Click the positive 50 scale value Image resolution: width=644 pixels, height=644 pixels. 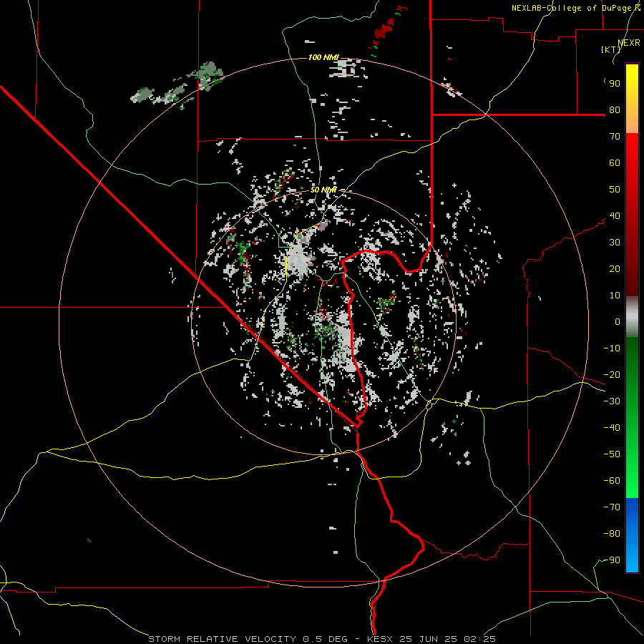(615, 190)
